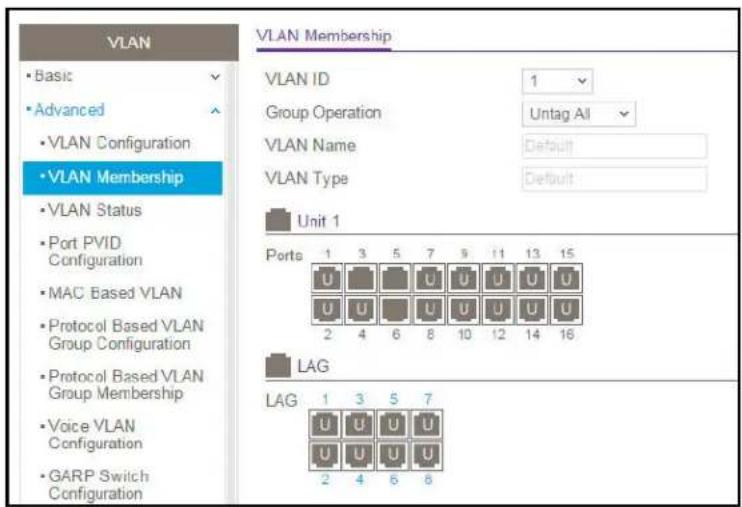Open MAC Based VLAN page
Screen dimensions: 742x507
[x=115, y=293]
